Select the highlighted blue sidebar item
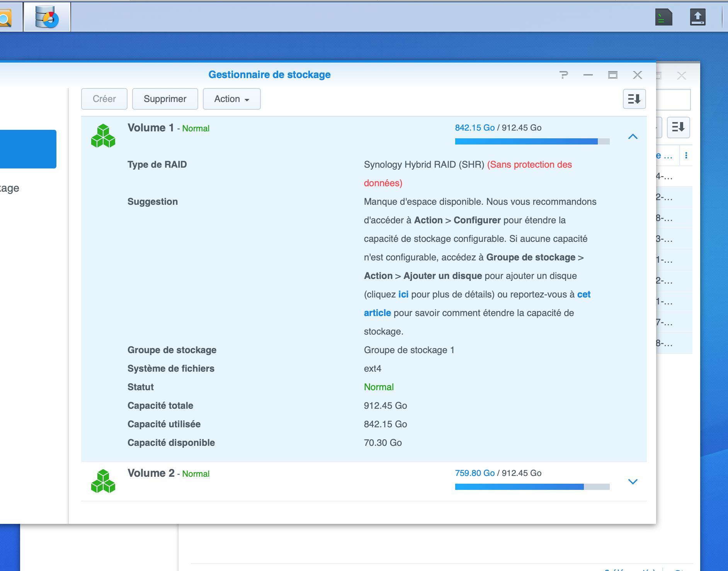Screen dimensions: 728x571 coord(28,149)
